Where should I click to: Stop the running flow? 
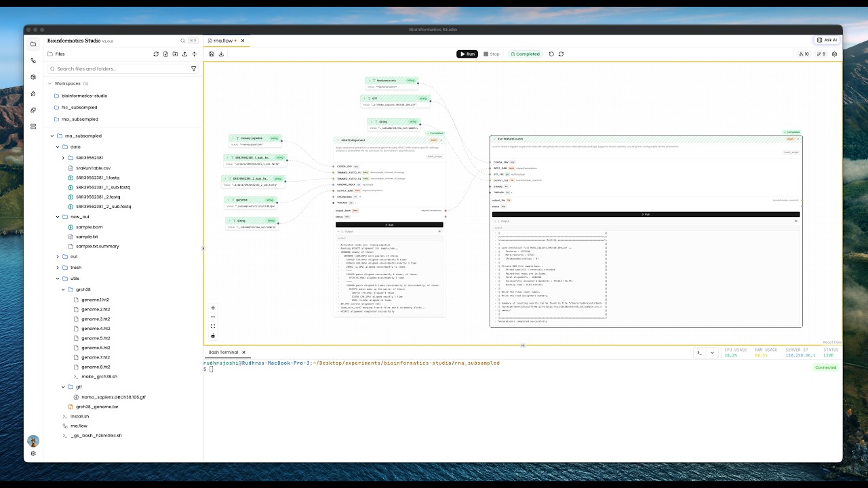point(492,54)
